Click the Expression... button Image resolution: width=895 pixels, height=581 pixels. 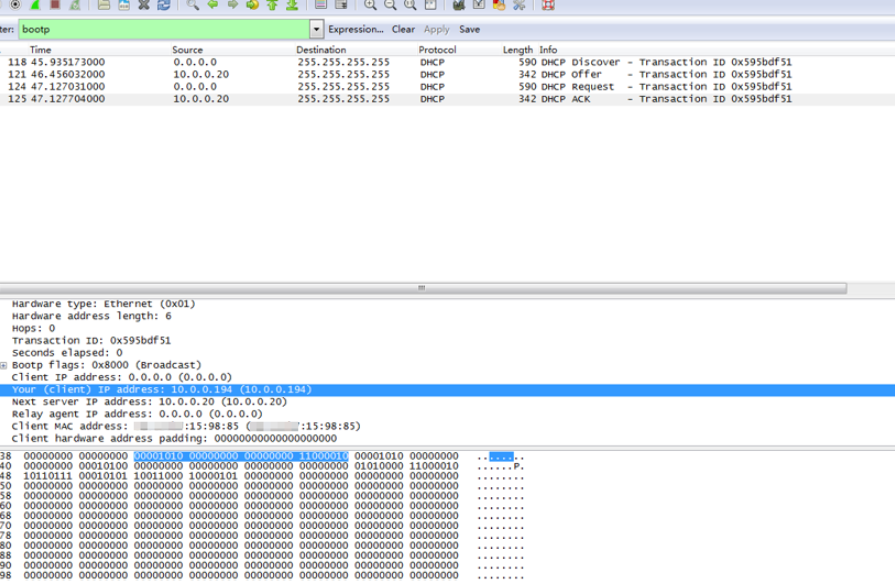click(356, 29)
